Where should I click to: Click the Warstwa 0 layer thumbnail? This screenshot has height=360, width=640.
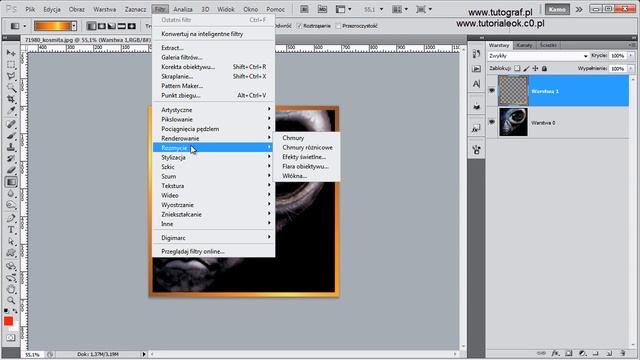(513, 122)
